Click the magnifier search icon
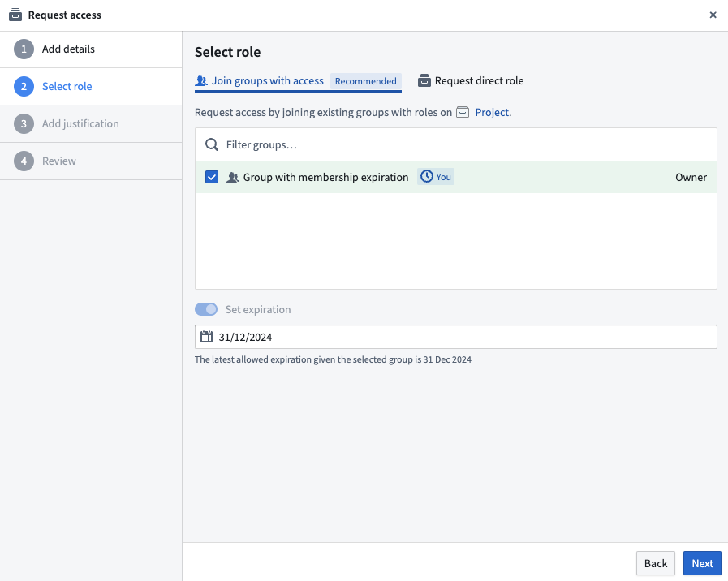This screenshot has width=728, height=581. coord(212,144)
